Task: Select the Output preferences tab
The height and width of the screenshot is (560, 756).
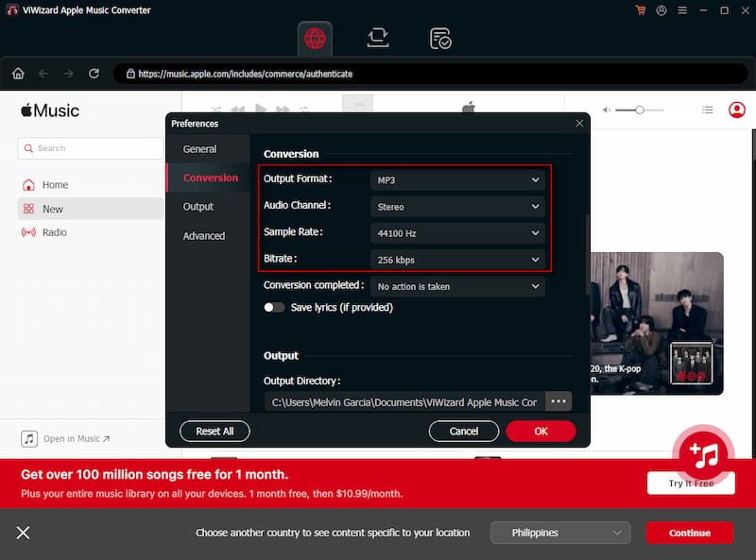Action: point(208,206)
